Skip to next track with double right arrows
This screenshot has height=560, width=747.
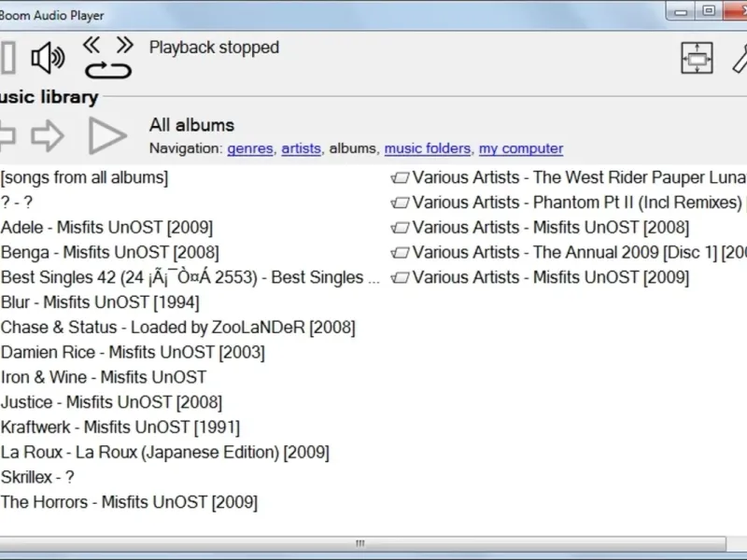(x=125, y=45)
